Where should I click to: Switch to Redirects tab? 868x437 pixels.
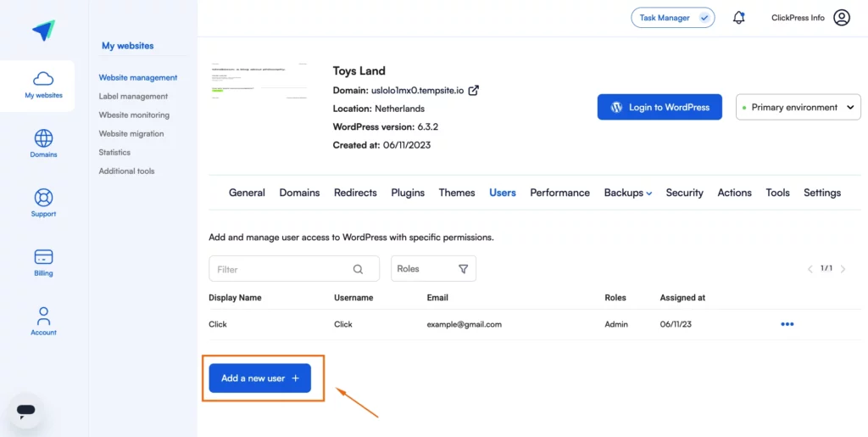coord(355,193)
